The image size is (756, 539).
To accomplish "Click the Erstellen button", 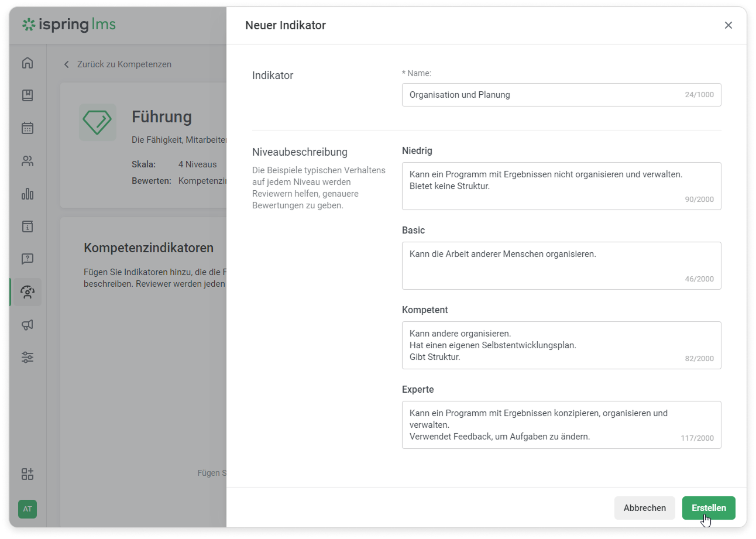I will 709,508.
